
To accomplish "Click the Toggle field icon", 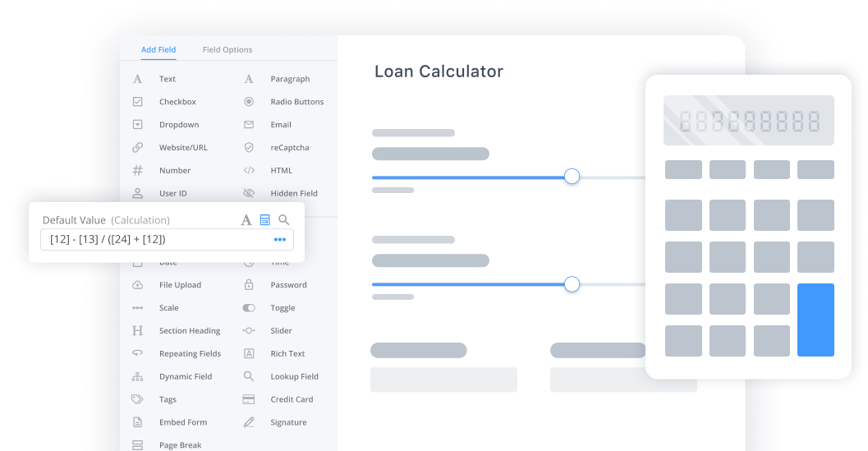I will coord(249,307).
